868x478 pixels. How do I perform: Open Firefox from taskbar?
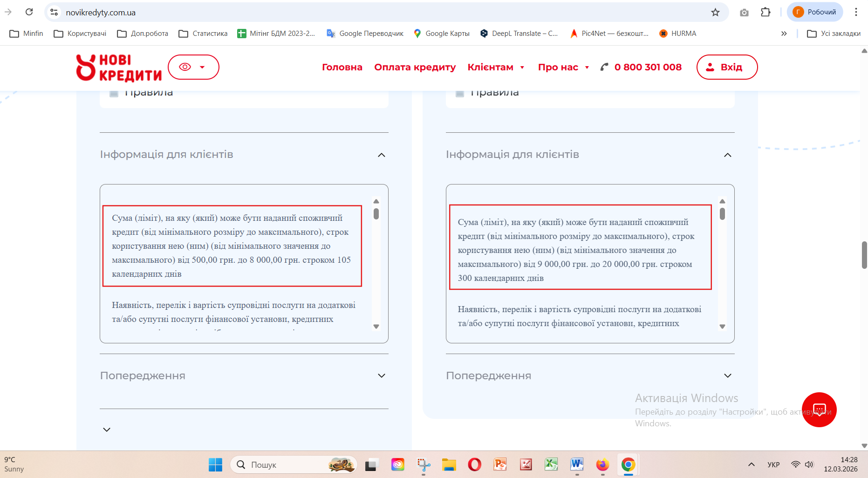602,464
